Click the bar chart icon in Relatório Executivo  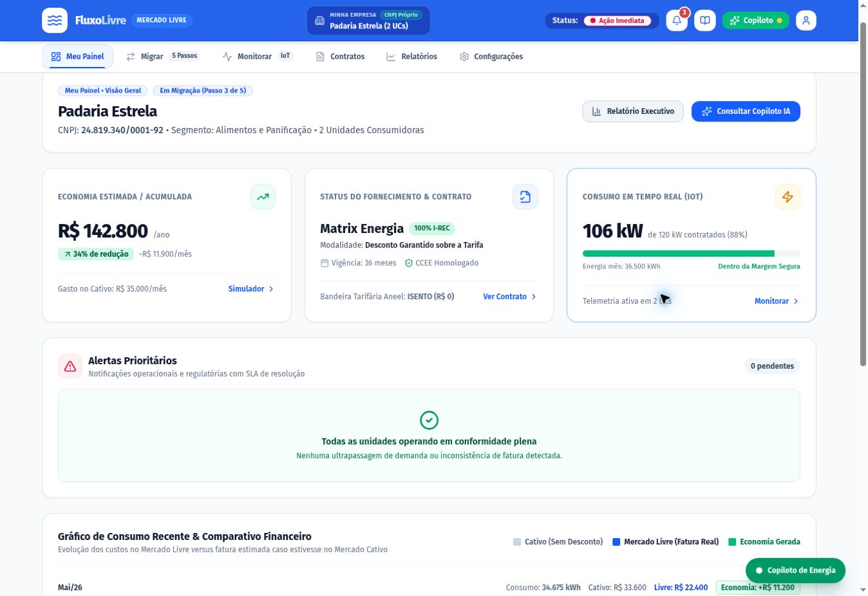click(x=596, y=111)
